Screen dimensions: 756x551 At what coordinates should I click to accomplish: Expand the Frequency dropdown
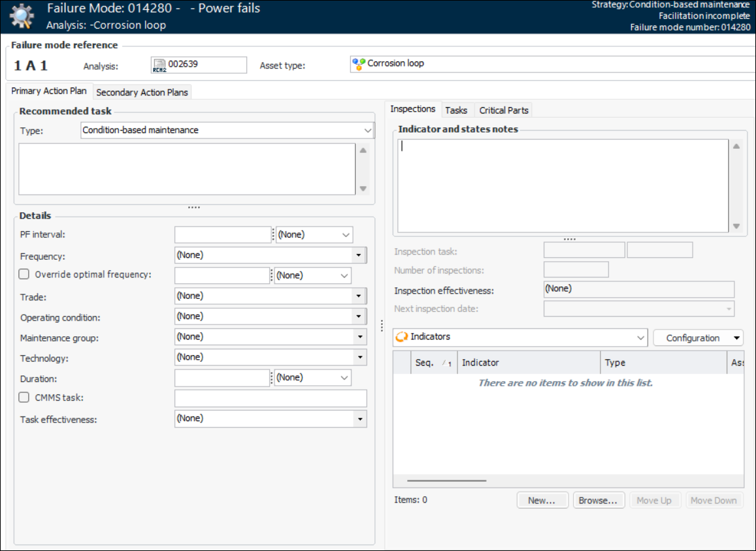(359, 255)
